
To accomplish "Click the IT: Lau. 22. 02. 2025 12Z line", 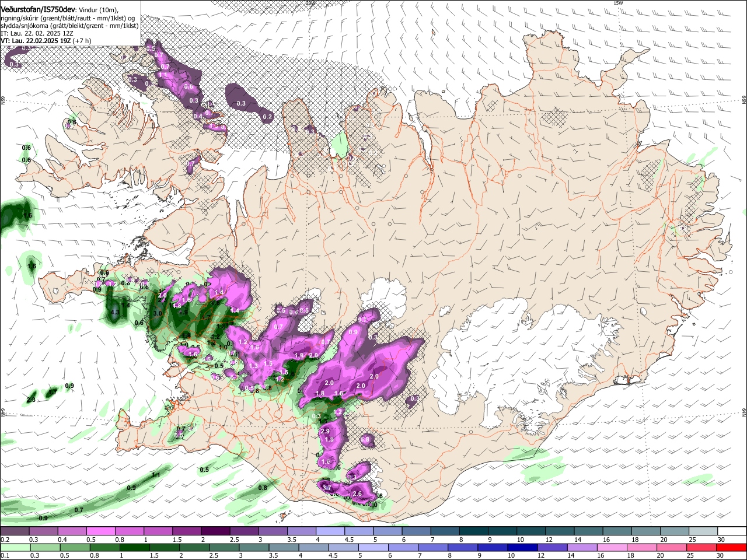I will point(37,33).
